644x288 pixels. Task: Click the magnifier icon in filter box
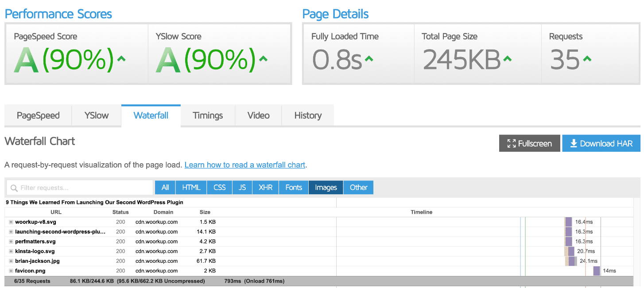[x=14, y=188]
